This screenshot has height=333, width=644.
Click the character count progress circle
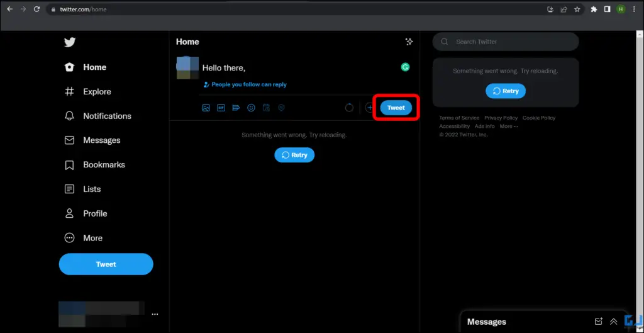(349, 108)
